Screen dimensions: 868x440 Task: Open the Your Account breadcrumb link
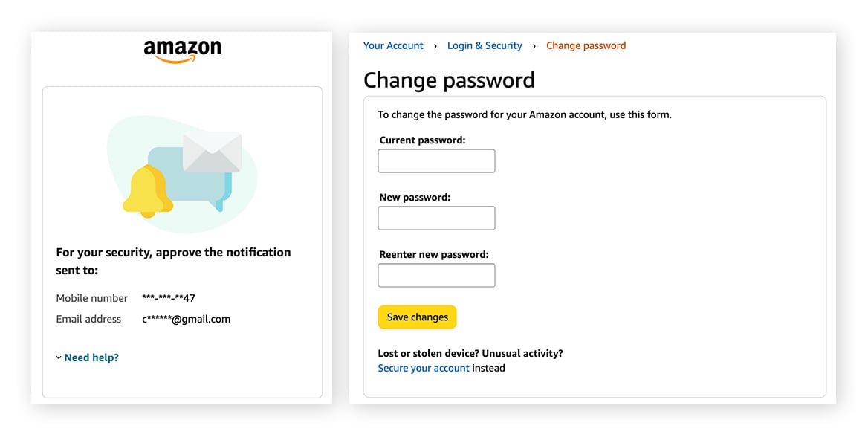393,45
